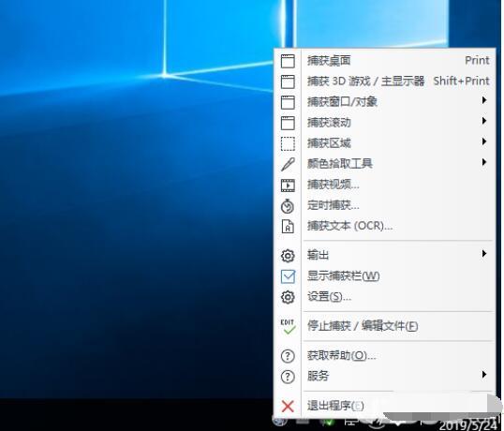
Task: Select the color picker eyedropper icon
Action: pyautogui.click(x=288, y=164)
